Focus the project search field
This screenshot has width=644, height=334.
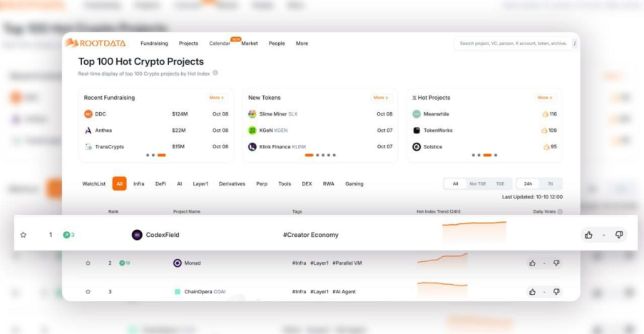513,43
